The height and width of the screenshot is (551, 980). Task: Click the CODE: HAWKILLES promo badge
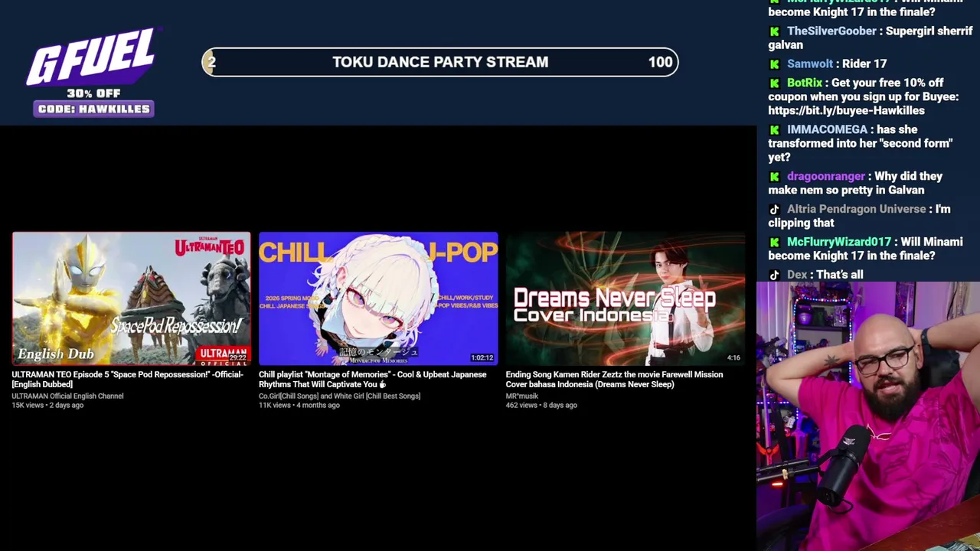click(93, 109)
